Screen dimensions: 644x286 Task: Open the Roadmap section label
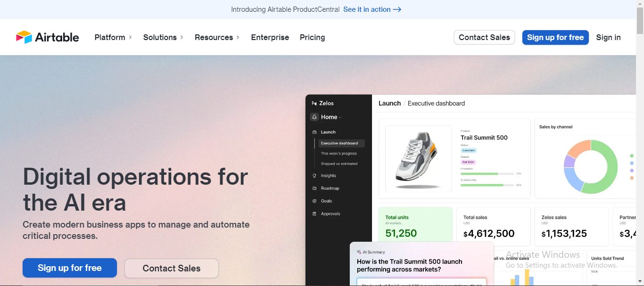tap(330, 188)
